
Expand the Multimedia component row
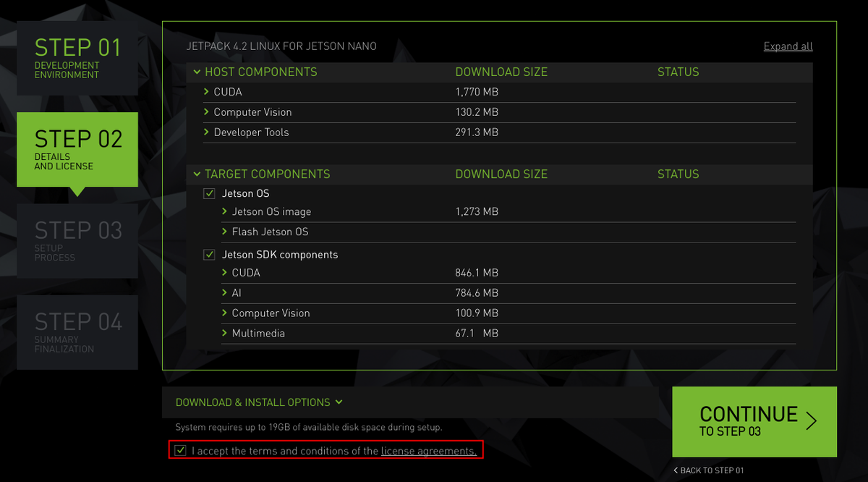point(225,334)
